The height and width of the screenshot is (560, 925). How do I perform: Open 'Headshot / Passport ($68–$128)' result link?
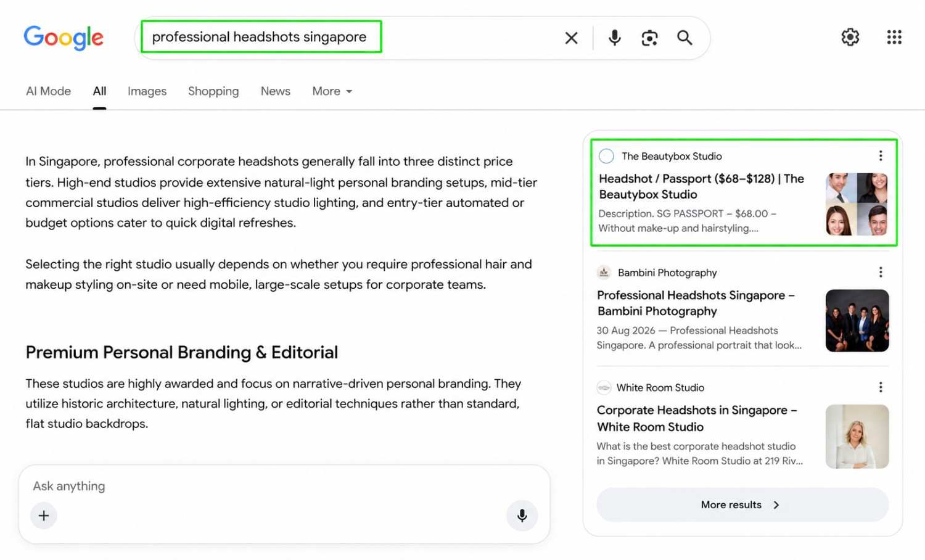(x=702, y=186)
